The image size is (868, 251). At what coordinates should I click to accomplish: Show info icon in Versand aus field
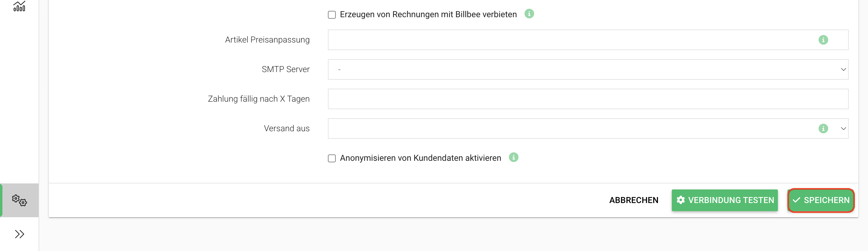tap(823, 129)
